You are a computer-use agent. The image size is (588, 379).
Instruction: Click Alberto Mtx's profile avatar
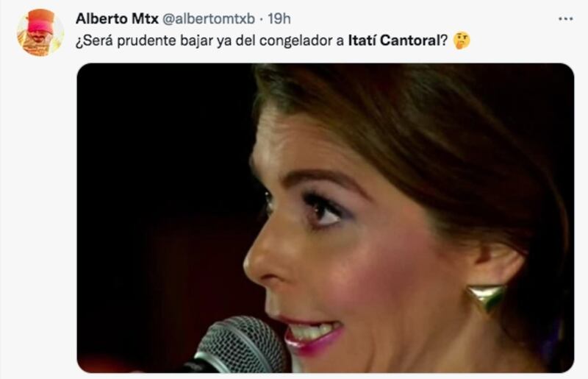click(40, 32)
